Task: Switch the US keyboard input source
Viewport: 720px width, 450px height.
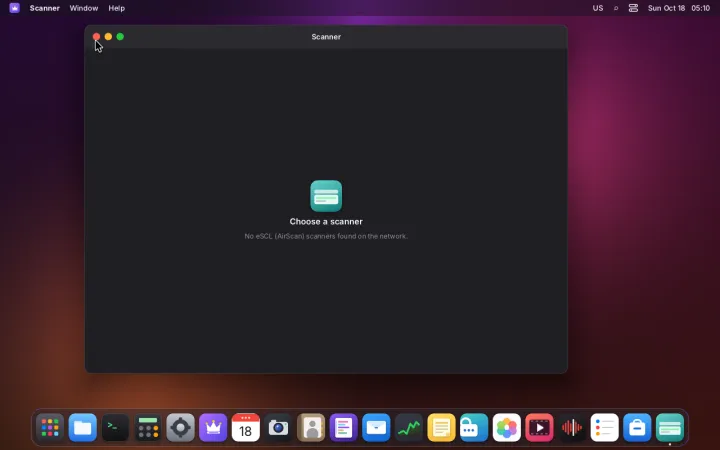Action: (597, 8)
